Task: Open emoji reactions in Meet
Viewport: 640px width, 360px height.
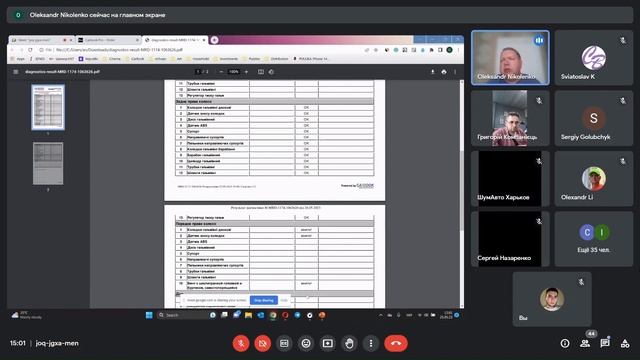Action: coord(306,343)
